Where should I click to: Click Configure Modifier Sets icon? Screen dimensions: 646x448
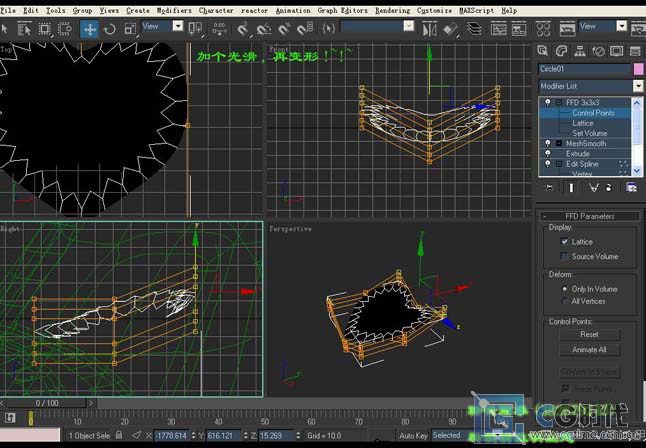[x=632, y=187]
